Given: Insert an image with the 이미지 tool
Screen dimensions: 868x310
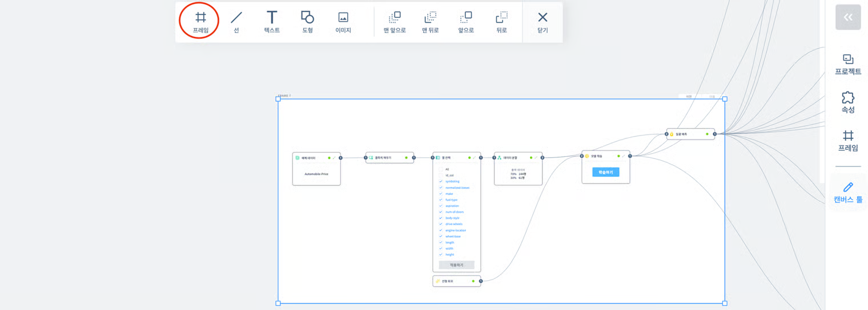Looking at the screenshot, I should point(343,22).
